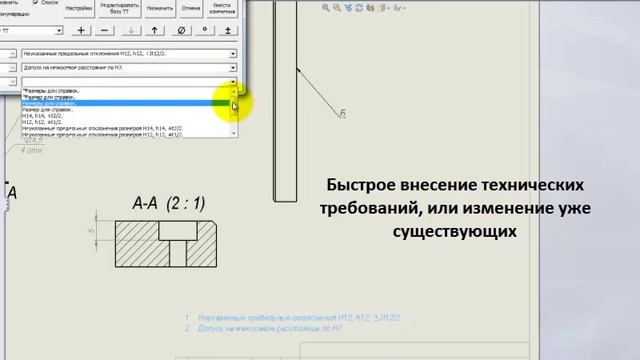The height and width of the screenshot is (360, 640).
Task: Click the hatched section view A-A drawing
Action: [x=166, y=244]
